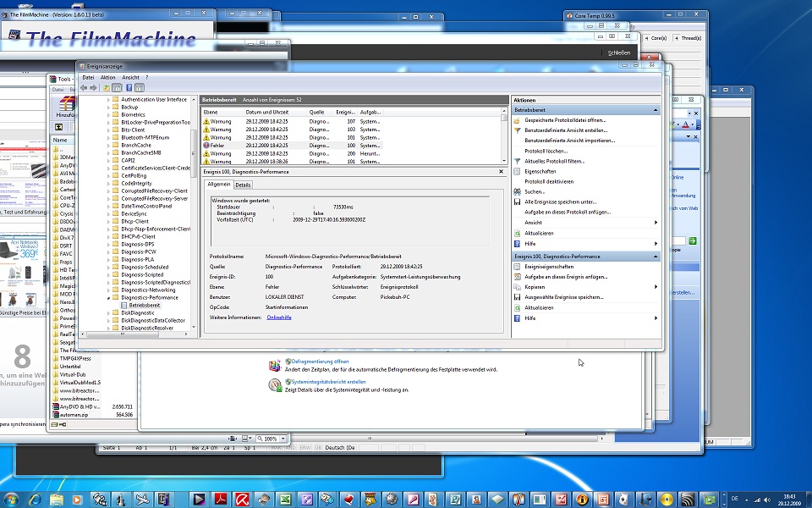Image resolution: width=812 pixels, height=508 pixels.
Task: Click the 'Defragmentierung öffnen' link
Action: [320, 362]
